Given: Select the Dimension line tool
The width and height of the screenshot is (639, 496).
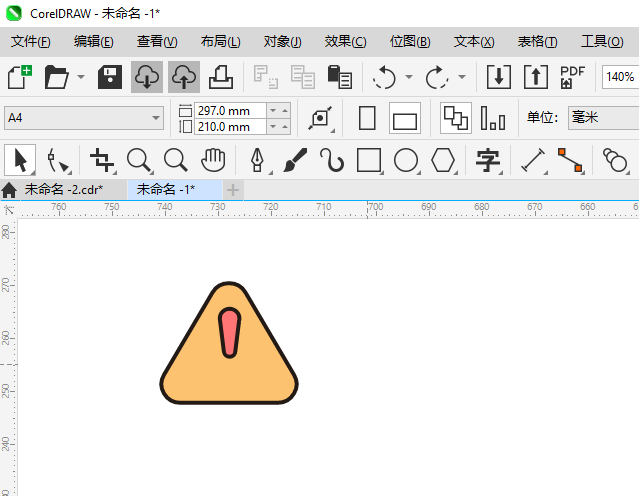Looking at the screenshot, I should [x=533, y=160].
